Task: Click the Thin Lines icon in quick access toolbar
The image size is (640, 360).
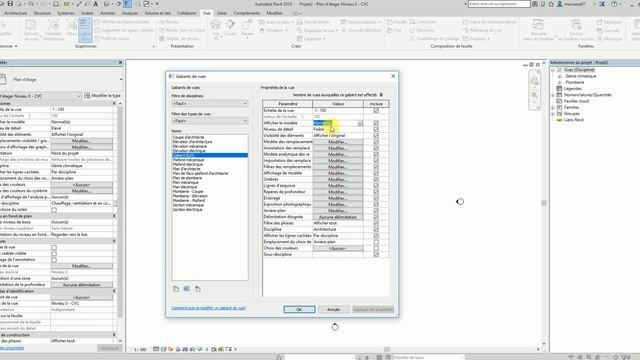Action: pos(127,4)
